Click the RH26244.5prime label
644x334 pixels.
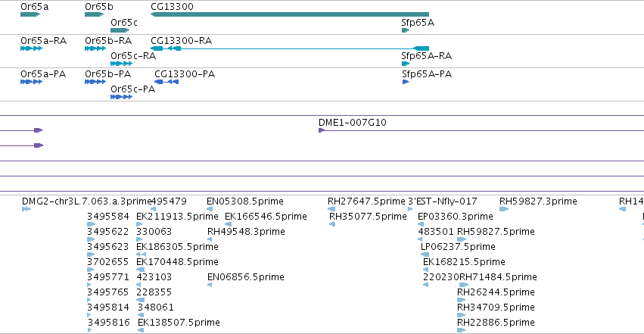(x=496, y=292)
